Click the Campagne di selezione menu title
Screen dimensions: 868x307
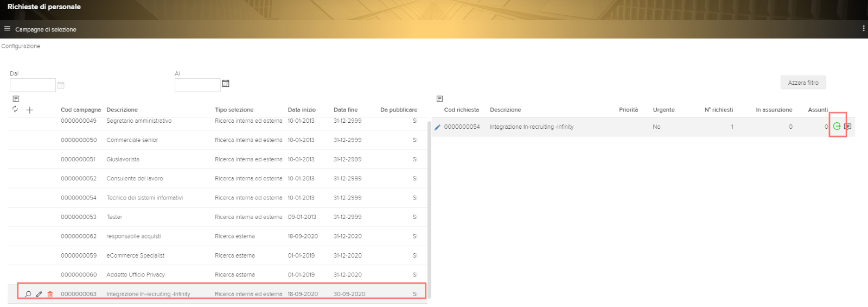46,29
